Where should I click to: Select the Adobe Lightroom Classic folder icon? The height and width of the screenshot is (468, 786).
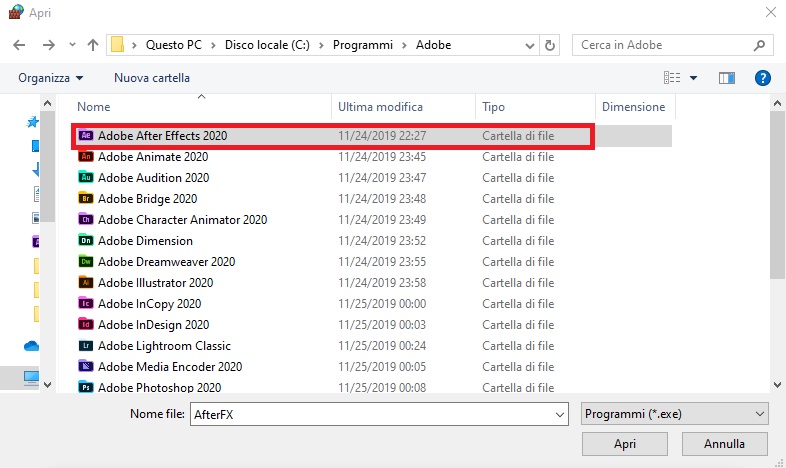pyautogui.click(x=86, y=346)
